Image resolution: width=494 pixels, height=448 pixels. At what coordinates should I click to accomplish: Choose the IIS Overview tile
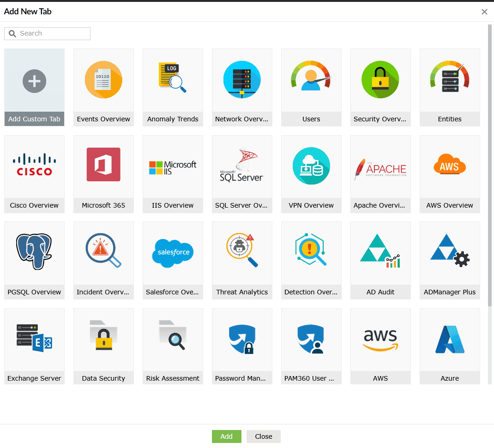pyautogui.click(x=173, y=174)
